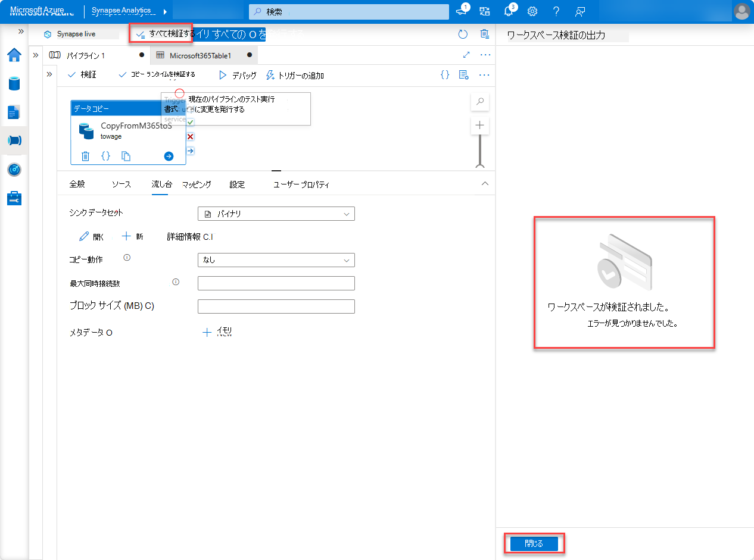Image resolution: width=754 pixels, height=560 pixels.
Task: Open code view with curly braces icon on activity
Action: click(105, 156)
